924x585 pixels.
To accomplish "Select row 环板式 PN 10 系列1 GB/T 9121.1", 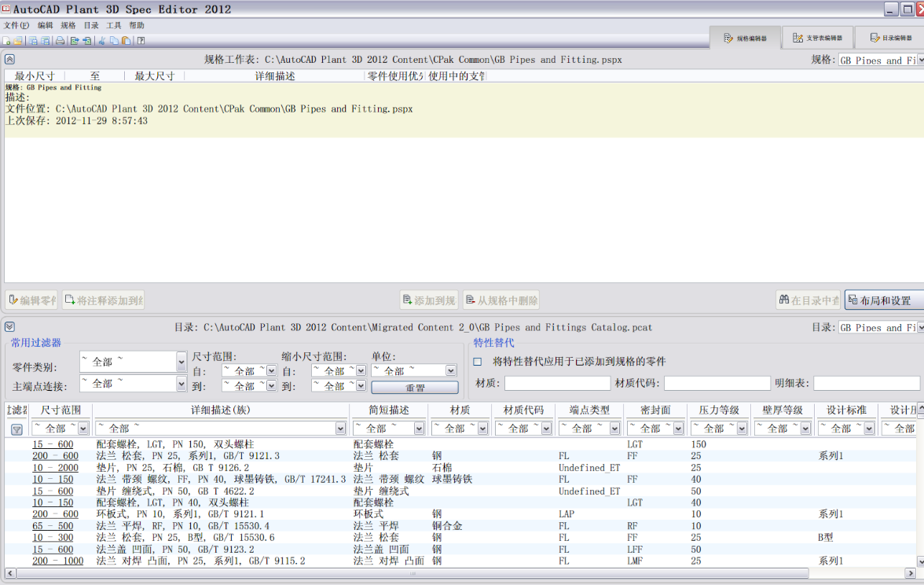I will click(460, 514).
